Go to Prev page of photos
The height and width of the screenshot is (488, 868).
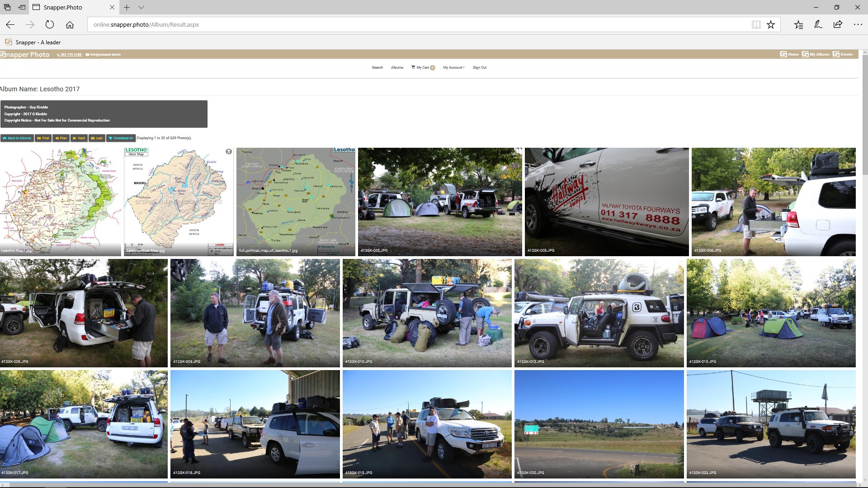(x=61, y=138)
